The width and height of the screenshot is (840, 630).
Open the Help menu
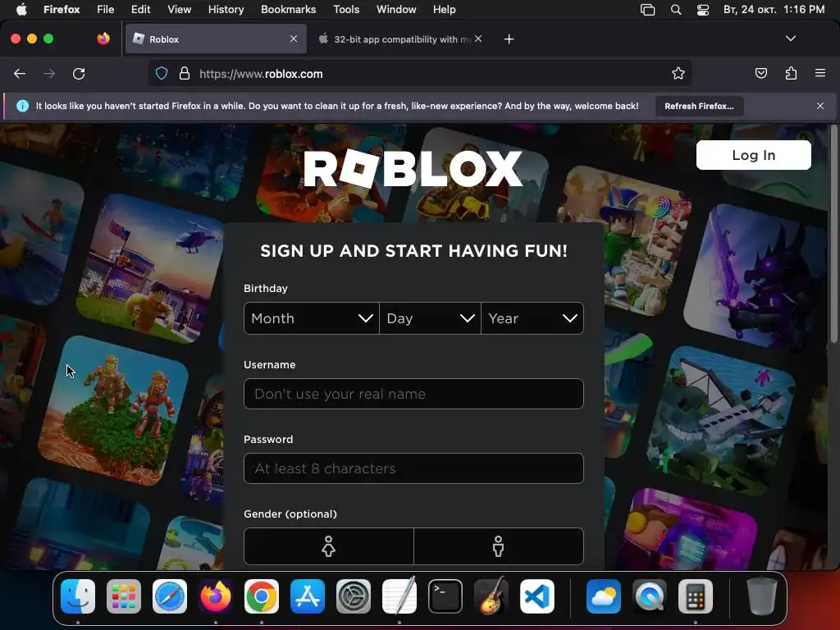[444, 10]
